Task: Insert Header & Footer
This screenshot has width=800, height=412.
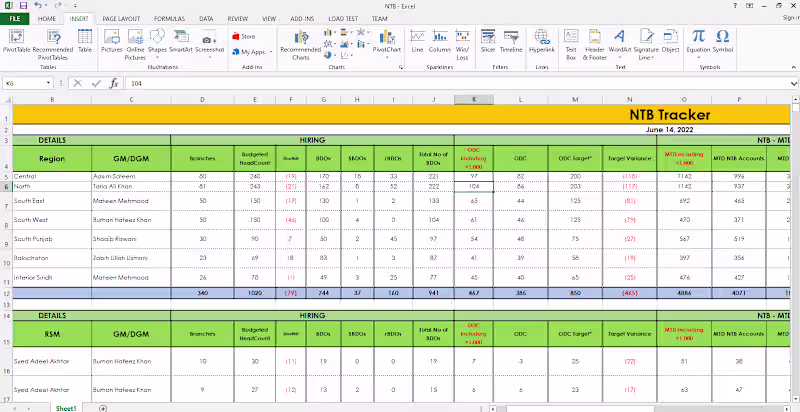Action: pyautogui.click(x=594, y=44)
